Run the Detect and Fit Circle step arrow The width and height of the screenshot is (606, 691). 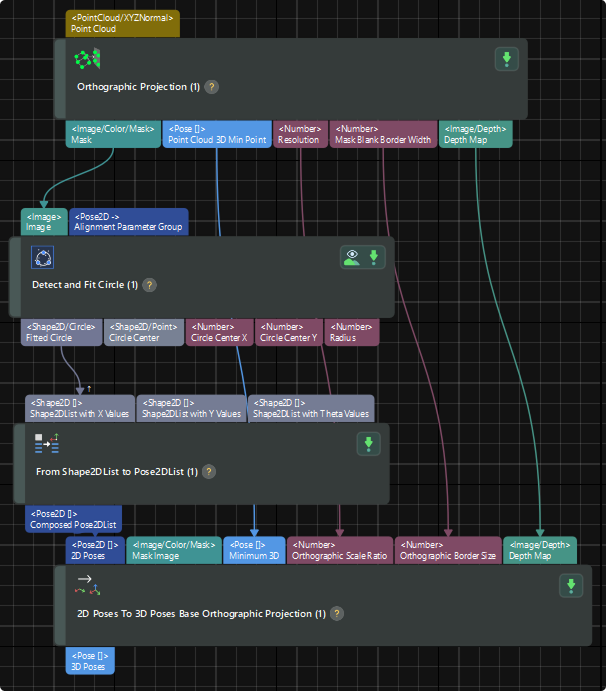click(374, 257)
